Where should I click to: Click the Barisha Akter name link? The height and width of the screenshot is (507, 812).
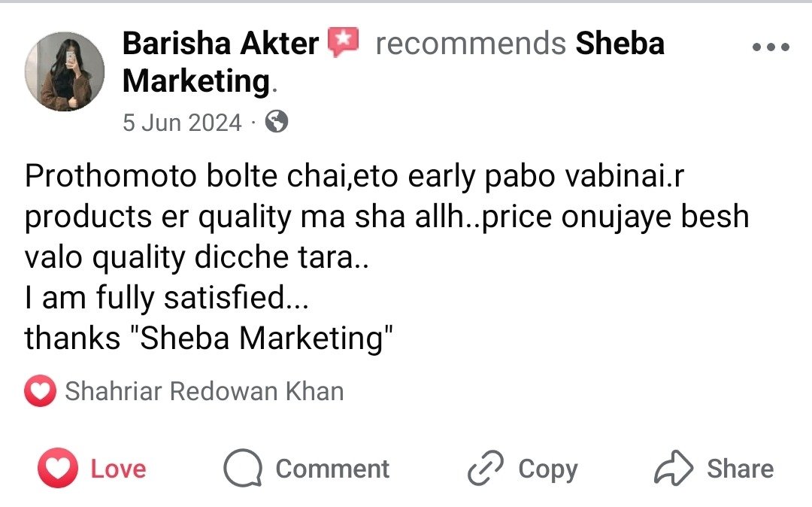220,44
